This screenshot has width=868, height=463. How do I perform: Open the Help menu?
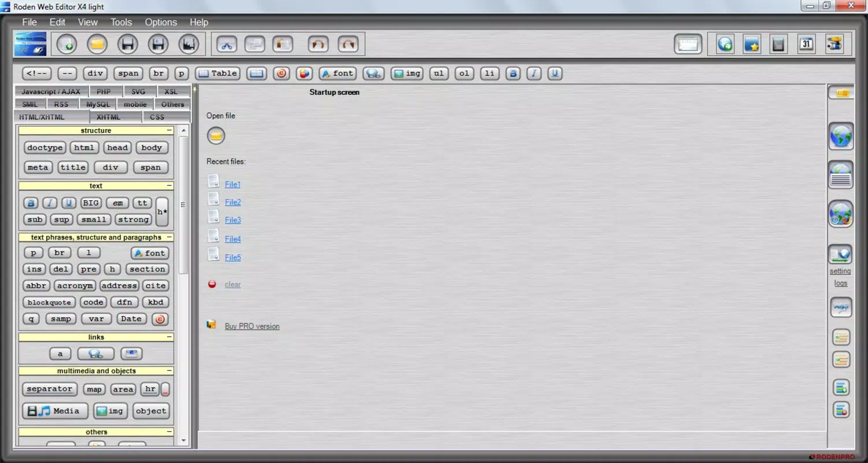[199, 22]
